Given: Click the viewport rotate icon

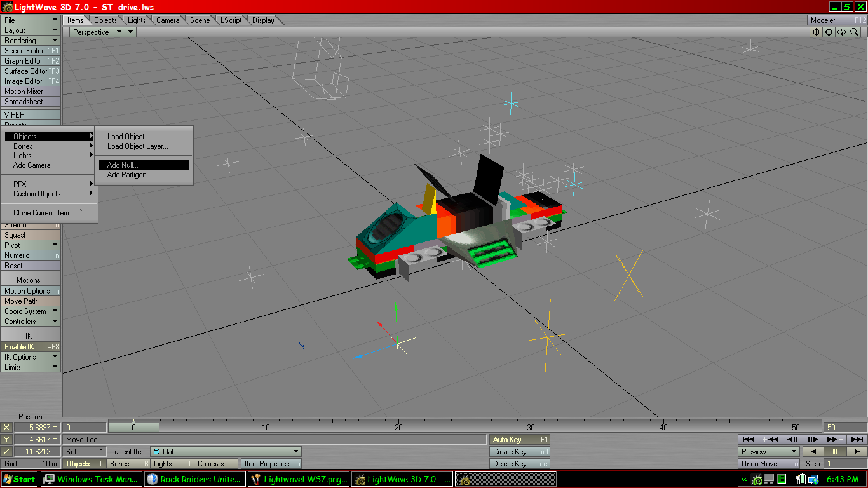Looking at the screenshot, I should coord(842,32).
